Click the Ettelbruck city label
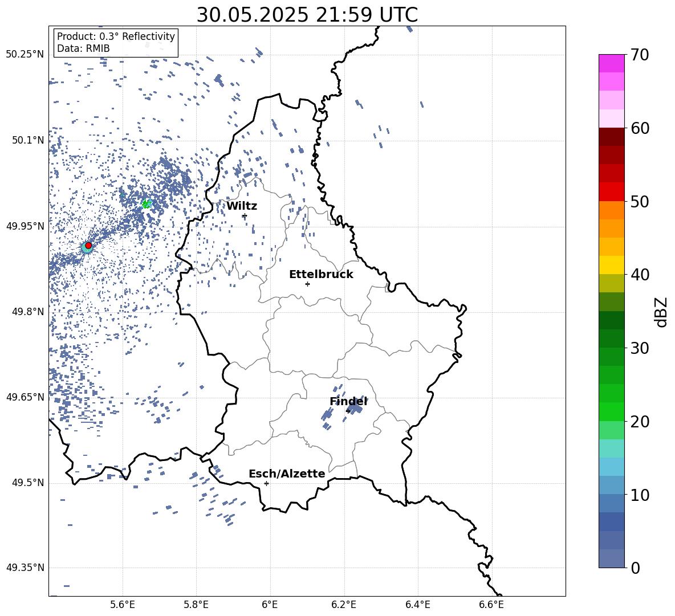The image size is (675, 616). [321, 275]
